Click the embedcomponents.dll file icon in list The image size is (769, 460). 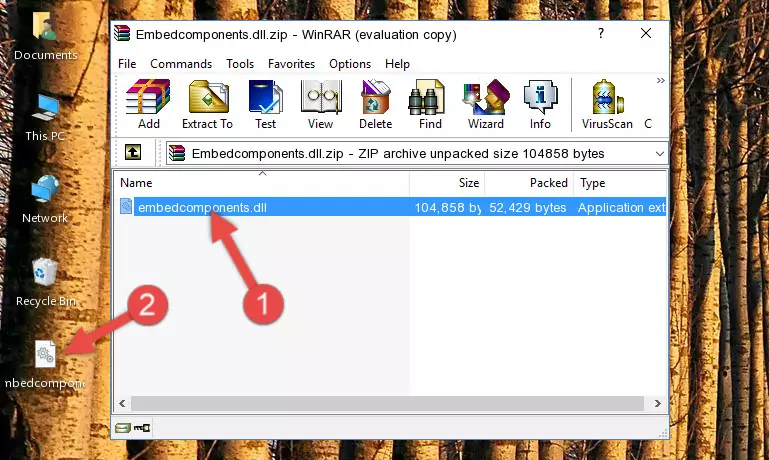126,206
